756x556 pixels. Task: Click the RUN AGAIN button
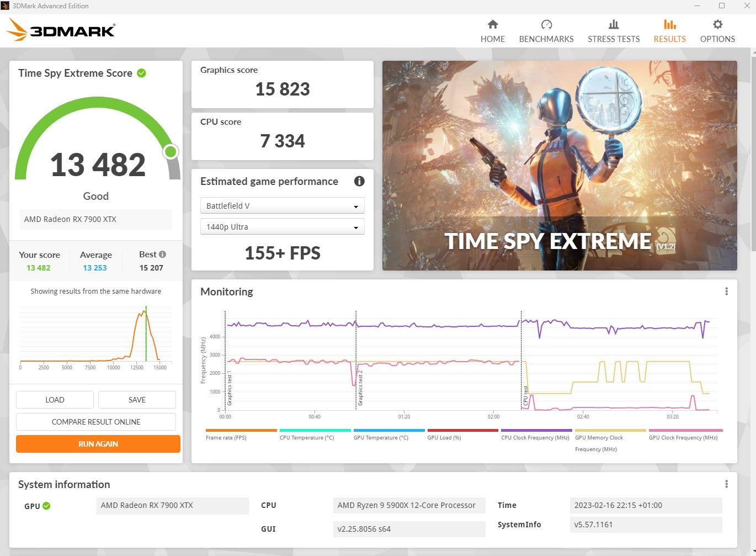point(98,444)
